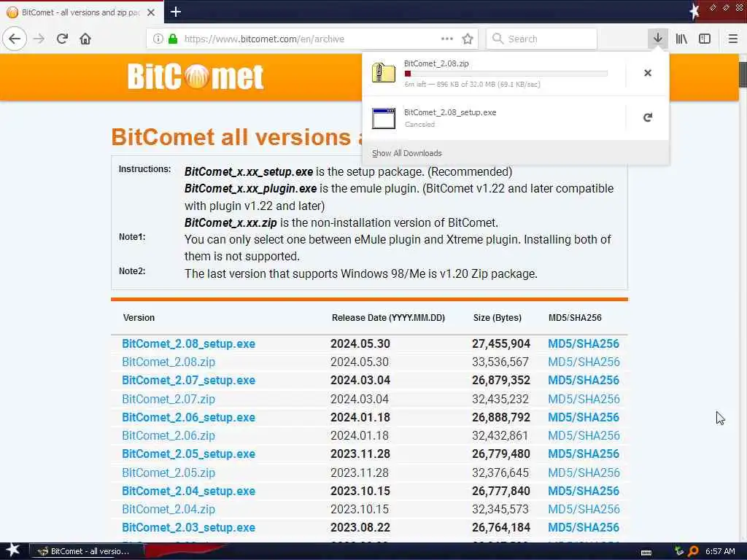Click the release date 2023.11.28 in bold
This screenshot has height=560, width=747.
tap(360, 454)
